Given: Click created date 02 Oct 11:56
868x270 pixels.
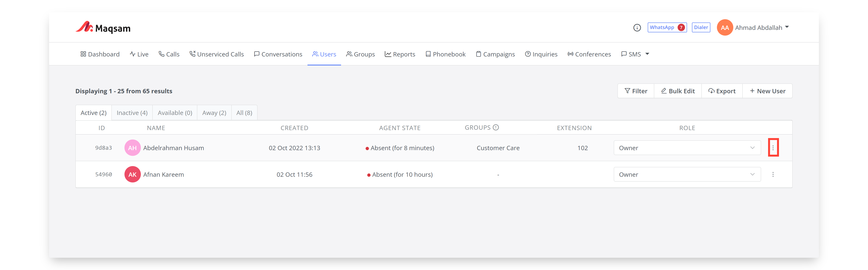Looking at the screenshot, I should point(295,174).
